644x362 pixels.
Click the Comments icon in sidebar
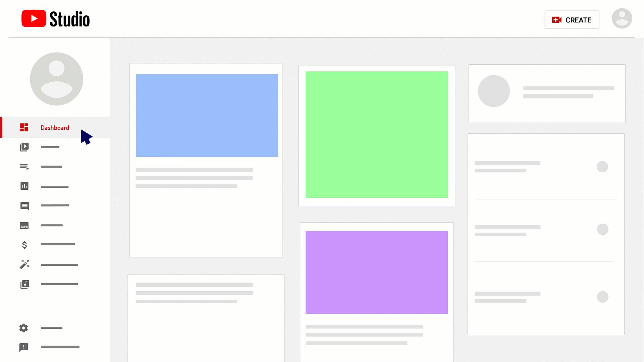(x=24, y=205)
